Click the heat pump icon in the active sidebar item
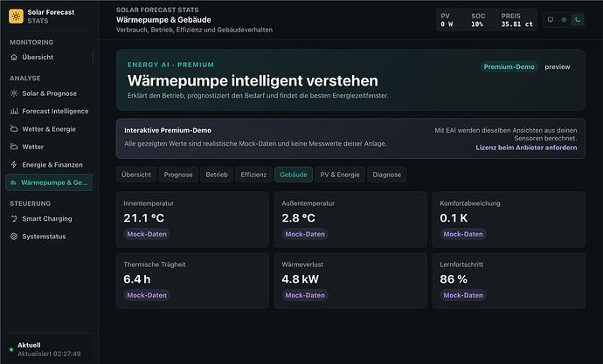This screenshot has height=364, width=603. [x=13, y=182]
